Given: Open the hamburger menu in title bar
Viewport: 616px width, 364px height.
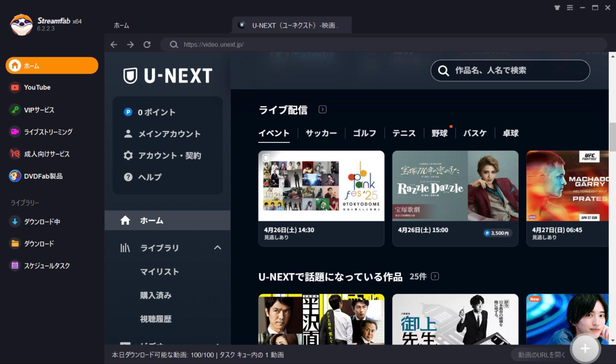Looking at the screenshot, I should coord(570,8).
